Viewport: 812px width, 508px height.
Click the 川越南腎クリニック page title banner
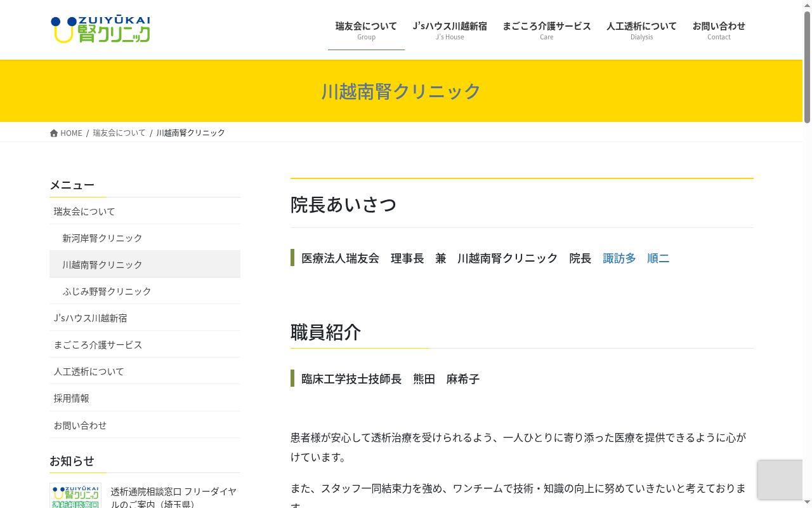tap(401, 91)
